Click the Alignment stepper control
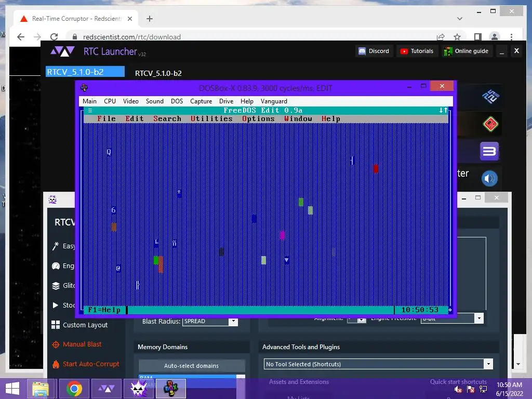 [x=362, y=320]
